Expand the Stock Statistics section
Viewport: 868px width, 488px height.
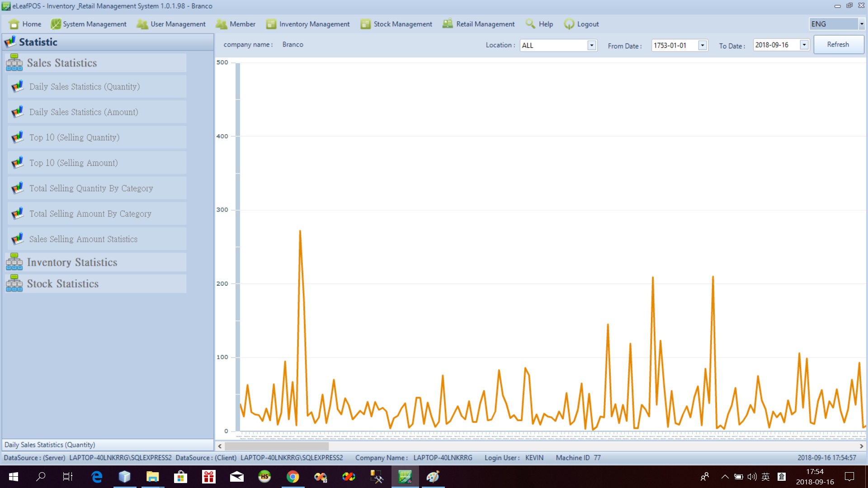(x=62, y=284)
